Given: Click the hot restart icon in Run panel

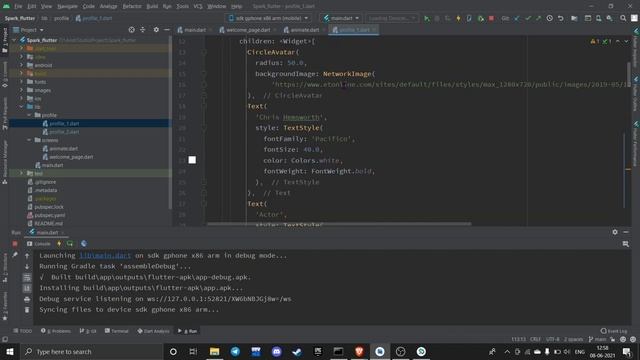Looking at the screenshot, I should pos(70,244).
